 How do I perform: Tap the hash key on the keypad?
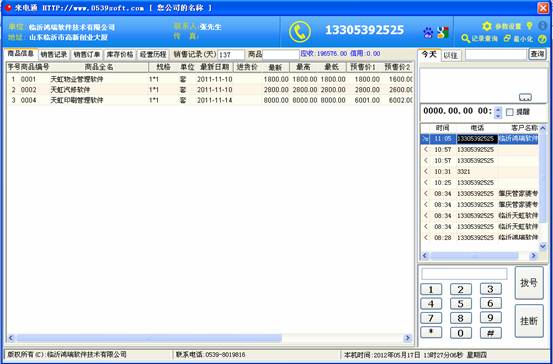(490, 333)
